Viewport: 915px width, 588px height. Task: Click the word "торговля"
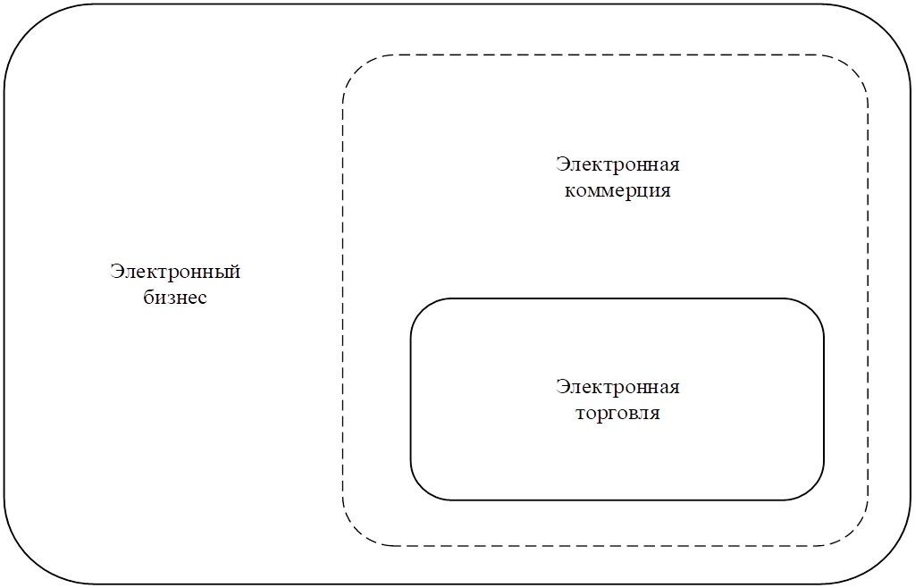[x=617, y=414]
